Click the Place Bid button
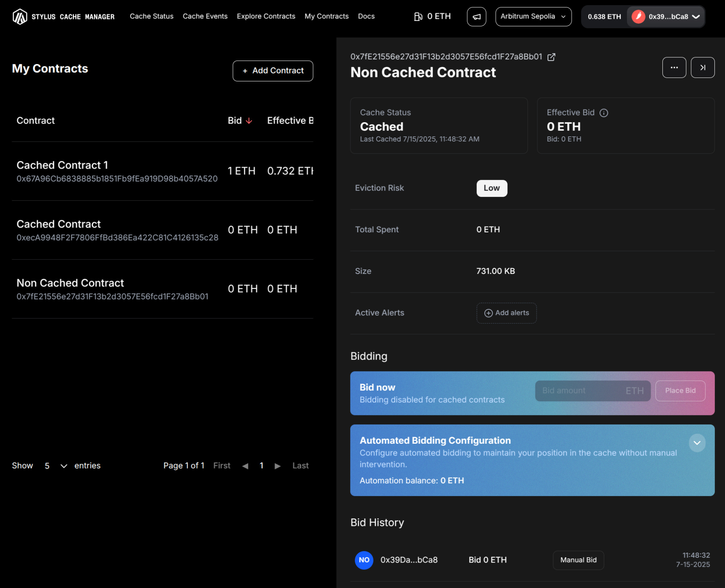 click(680, 391)
